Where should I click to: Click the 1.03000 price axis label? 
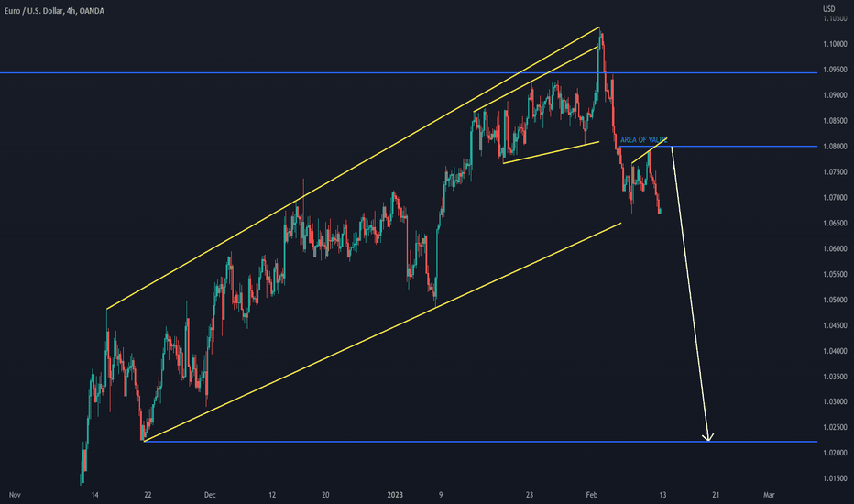coord(835,402)
